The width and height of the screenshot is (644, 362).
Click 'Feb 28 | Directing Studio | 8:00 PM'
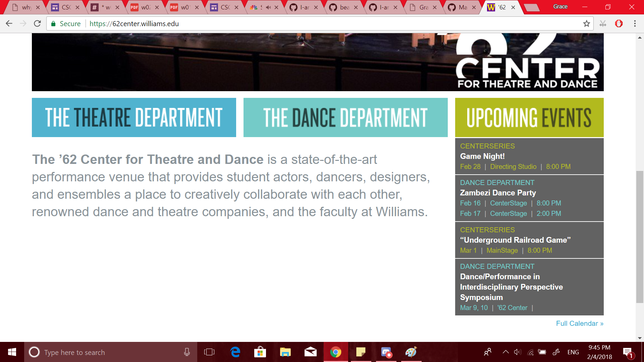(515, 167)
